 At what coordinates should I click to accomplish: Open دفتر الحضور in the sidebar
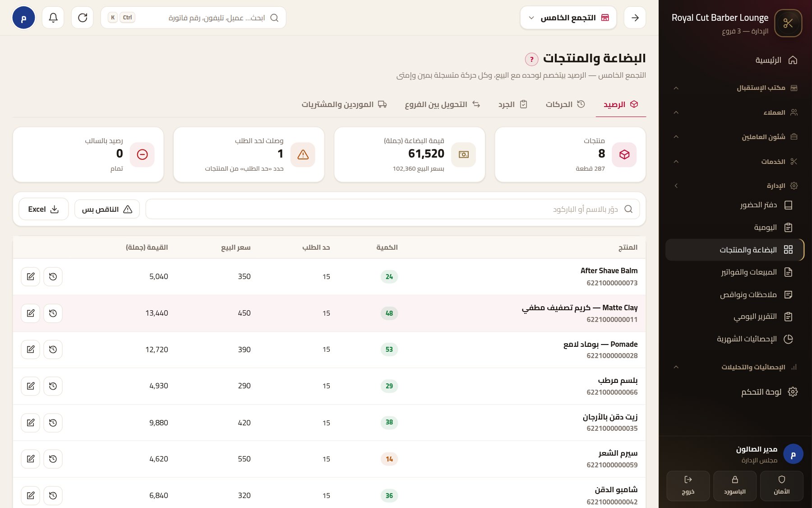click(x=735, y=205)
